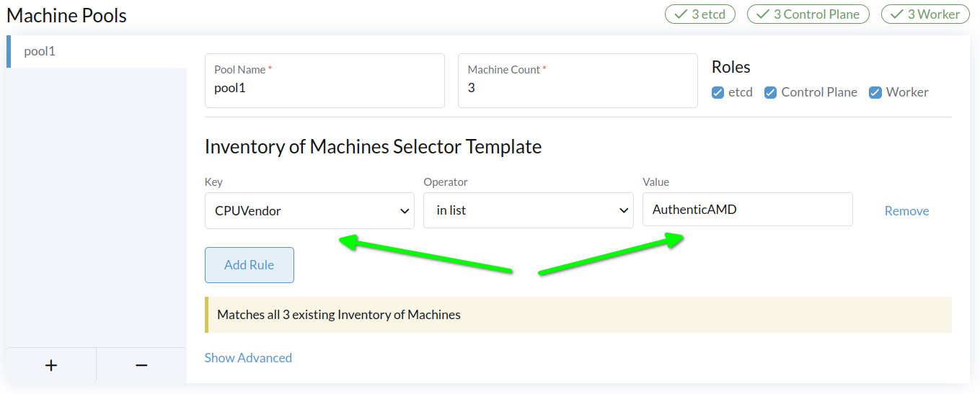The width and height of the screenshot is (980, 394).
Task: Edit the Value field containing AuthenticAMD
Action: [747, 210]
